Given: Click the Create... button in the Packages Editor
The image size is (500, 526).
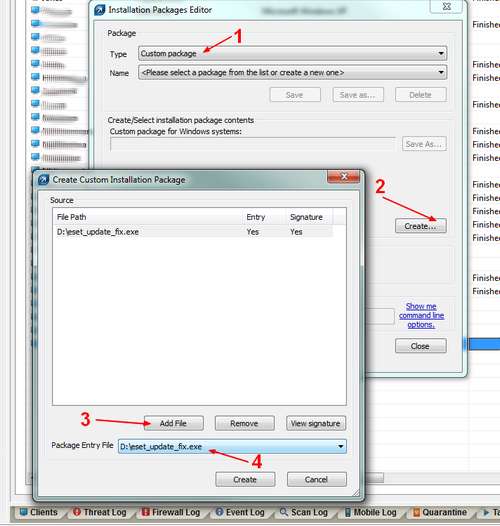Looking at the screenshot, I should pyautogui.click(x=420, y=226).
